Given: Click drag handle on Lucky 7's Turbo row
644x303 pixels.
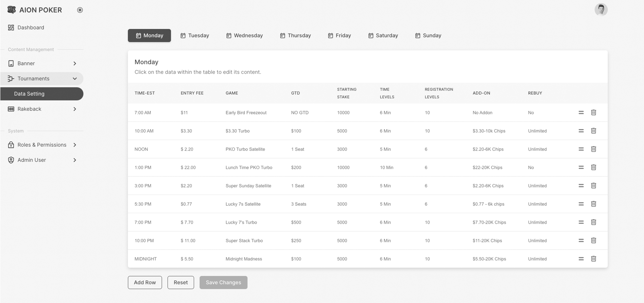Looking at the screenshot, I should point(581,222).
